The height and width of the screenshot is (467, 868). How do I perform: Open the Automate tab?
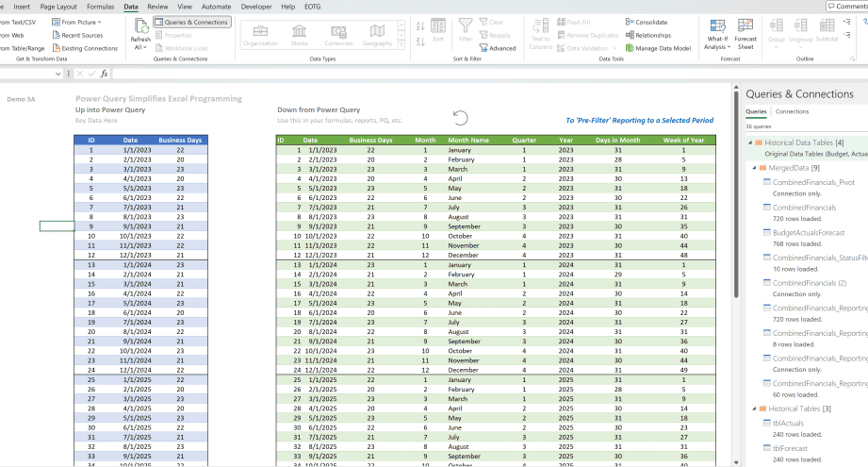[216, 7]
